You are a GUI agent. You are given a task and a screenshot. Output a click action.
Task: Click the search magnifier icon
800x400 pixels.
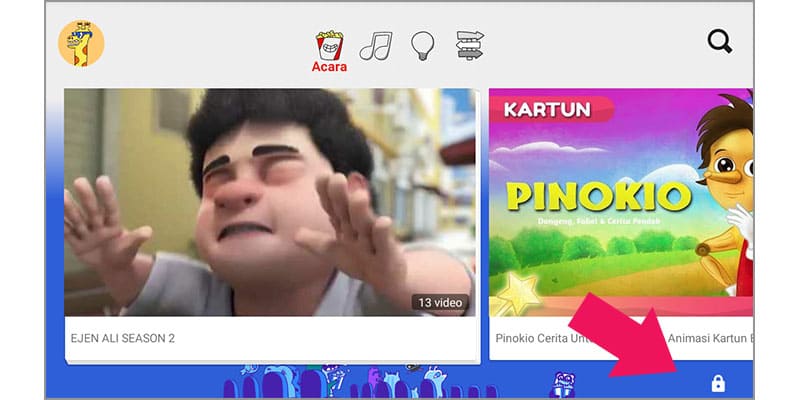coord(720,41)
